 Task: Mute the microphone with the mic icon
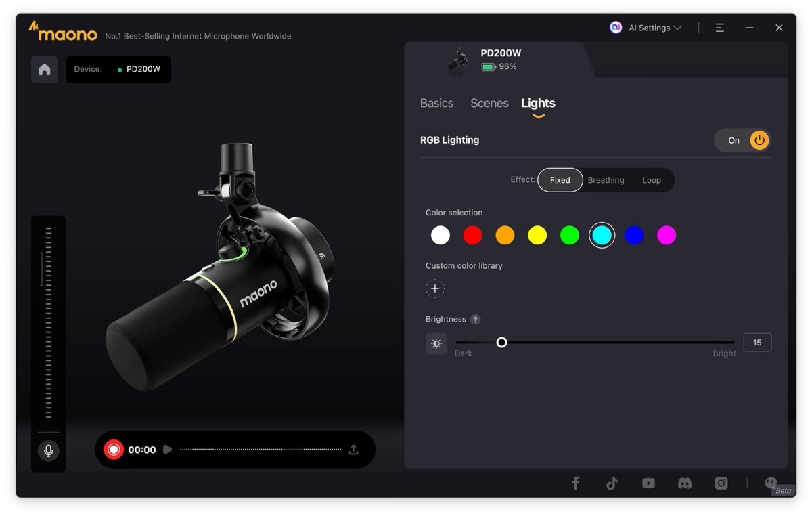click(x=48, y=450)
